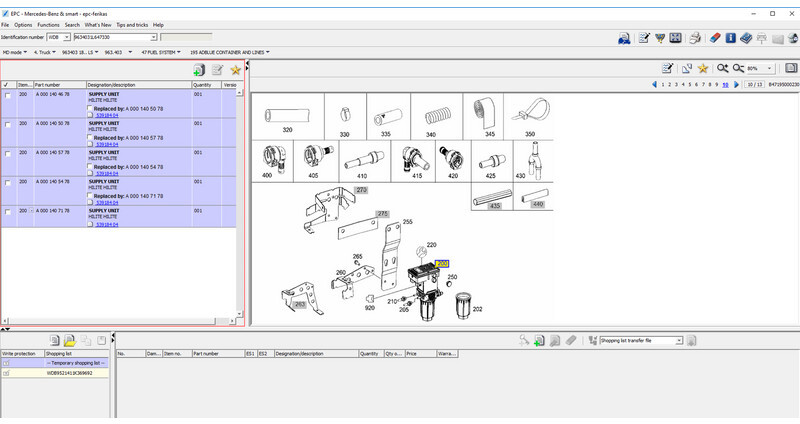Viewport: 800px width, 424px height.
Task: Click the star icon above parts list
Action: [235, 70]
